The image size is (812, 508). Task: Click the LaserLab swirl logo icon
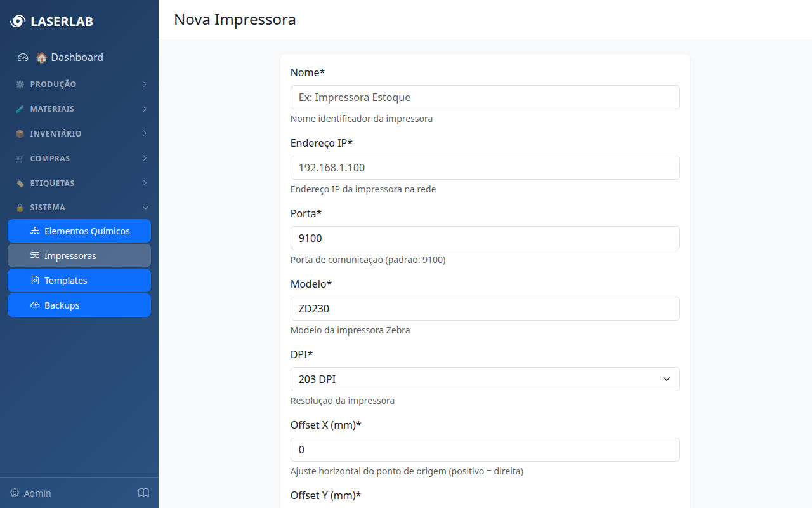tap(18, 22)
